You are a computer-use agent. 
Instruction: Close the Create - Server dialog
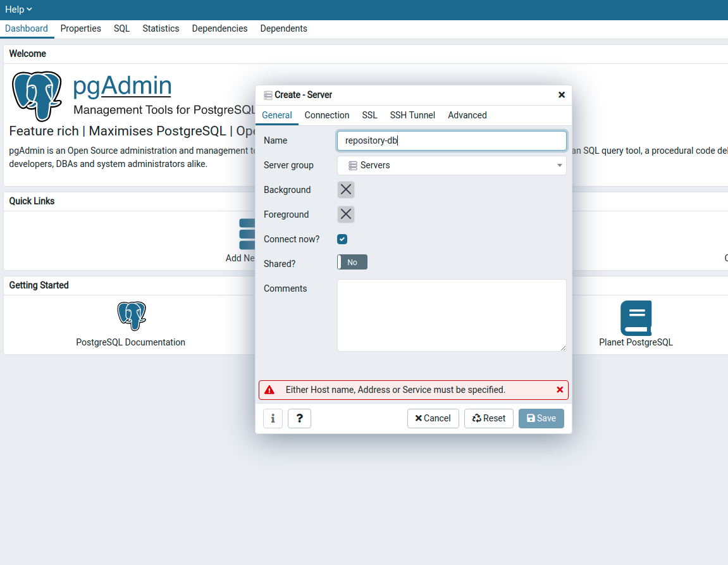pyautogui.click(x=561, y=95)
